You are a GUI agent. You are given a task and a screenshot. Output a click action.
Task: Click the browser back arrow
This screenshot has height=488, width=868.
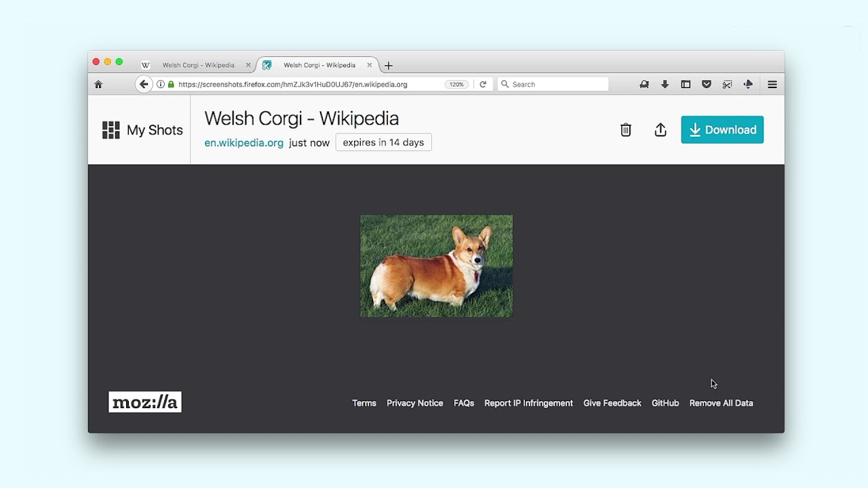click(x=144, y=84)
